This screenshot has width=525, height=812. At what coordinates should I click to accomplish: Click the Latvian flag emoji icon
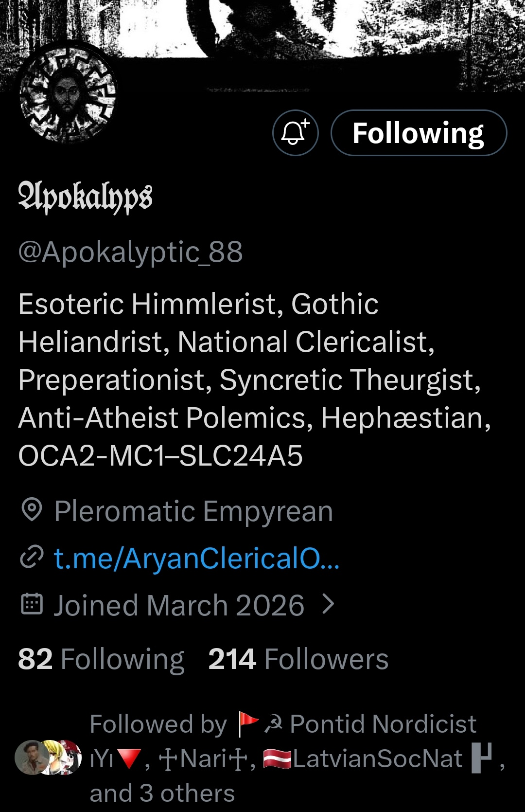pos(277,759)
